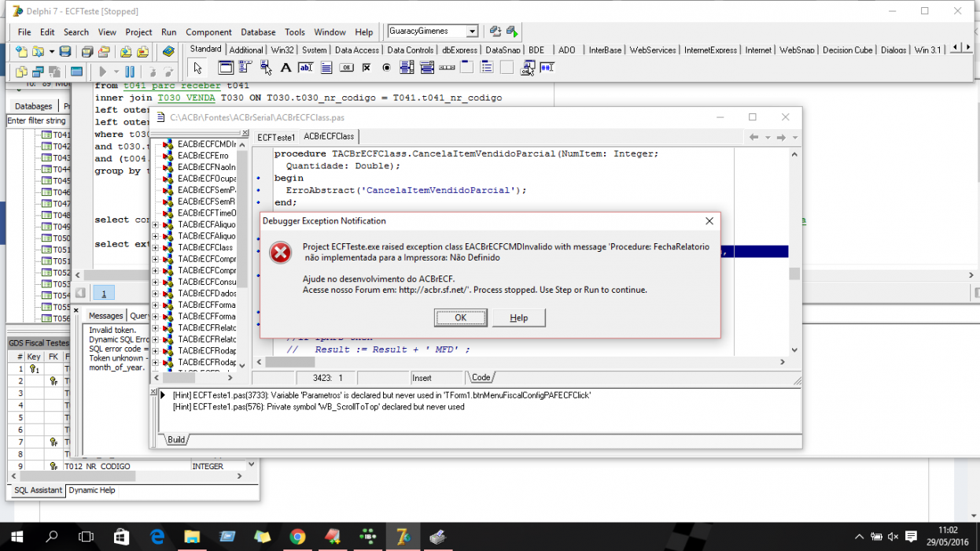Viewport: 980px width, 551px height.
Task: Expand the TACBrECFConsu tree node
Action: tap(155, 282)
